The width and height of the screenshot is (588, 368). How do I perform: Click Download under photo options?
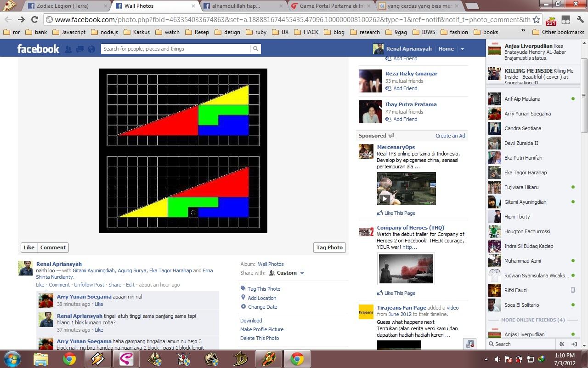pyautogui.click(x=251, y=321)
